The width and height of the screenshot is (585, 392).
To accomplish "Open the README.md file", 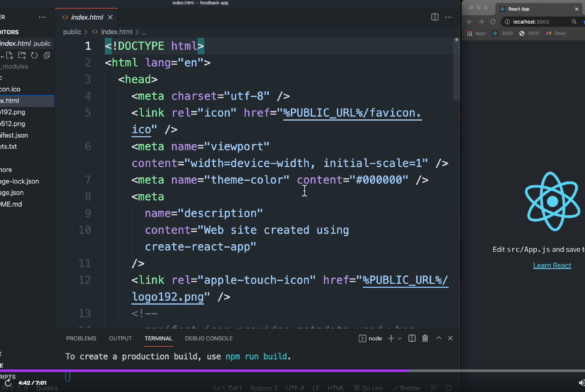I will (x=11, y=204).
